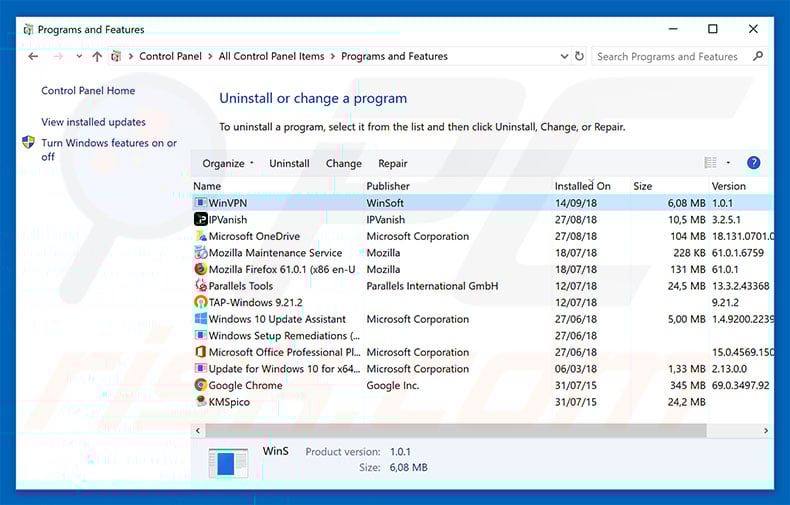790x505 pixels.
Task: Go back with the left arrow
Action: (x=33, y=56)
